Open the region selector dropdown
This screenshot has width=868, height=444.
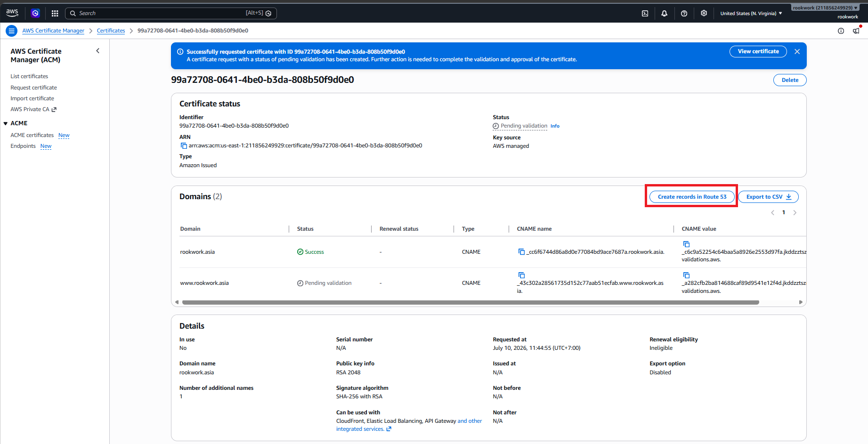click(751, 13)
